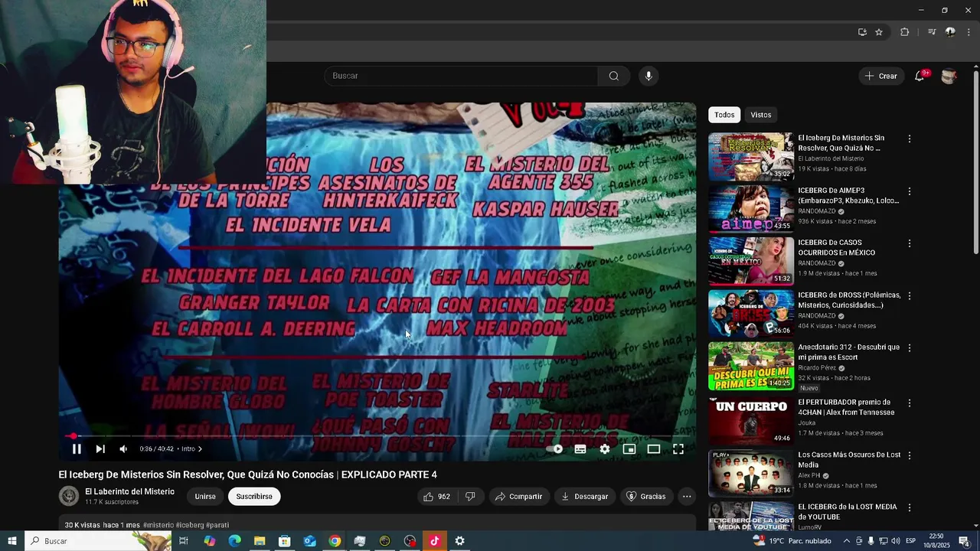Screen dimensions: 980x551
Task: Open the player settings gear
Action: (605, 449)
